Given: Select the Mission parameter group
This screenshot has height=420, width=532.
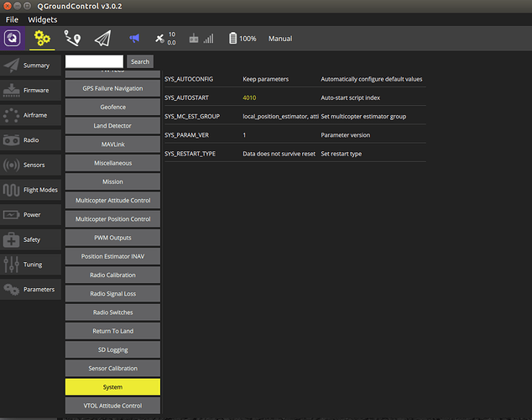Looking at the screenshot, I should pos(112,181).
